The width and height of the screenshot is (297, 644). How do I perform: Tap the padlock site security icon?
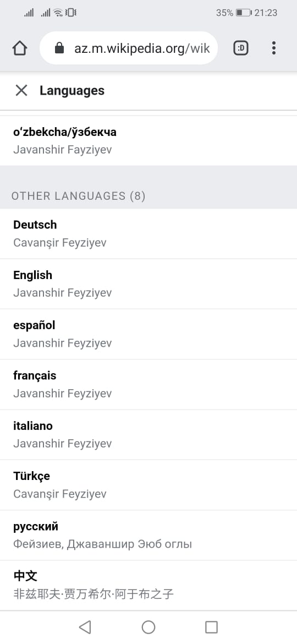coord(59,48)
